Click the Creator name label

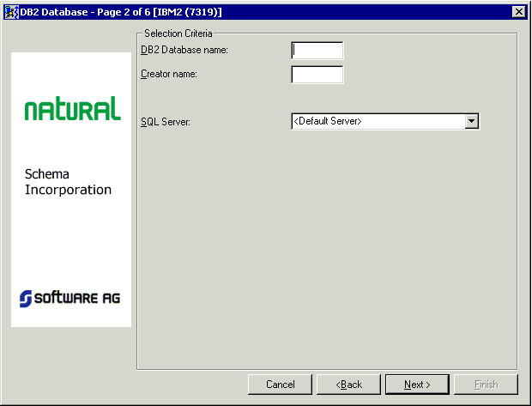tap(169, 75)
